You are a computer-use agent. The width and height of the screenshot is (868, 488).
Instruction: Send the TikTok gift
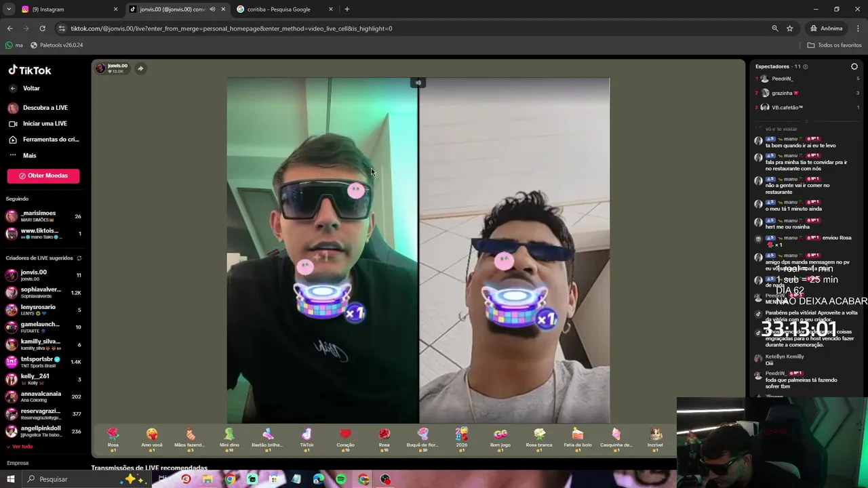pyautogui.click(x=307, y=439)
